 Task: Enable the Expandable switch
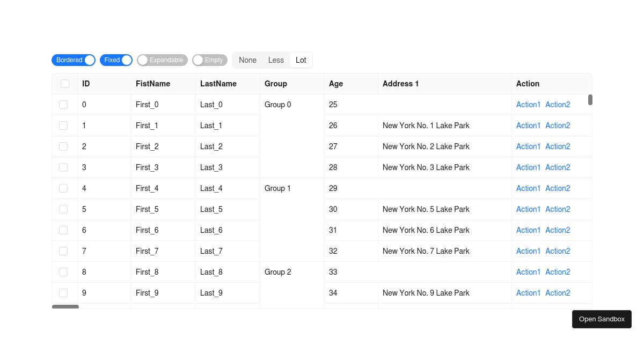tap(162, 60)
